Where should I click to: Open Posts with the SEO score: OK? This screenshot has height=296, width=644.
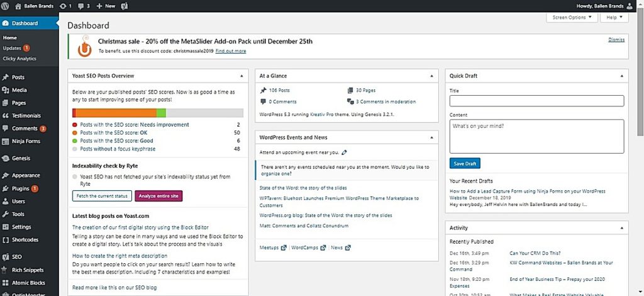(114, 133)
